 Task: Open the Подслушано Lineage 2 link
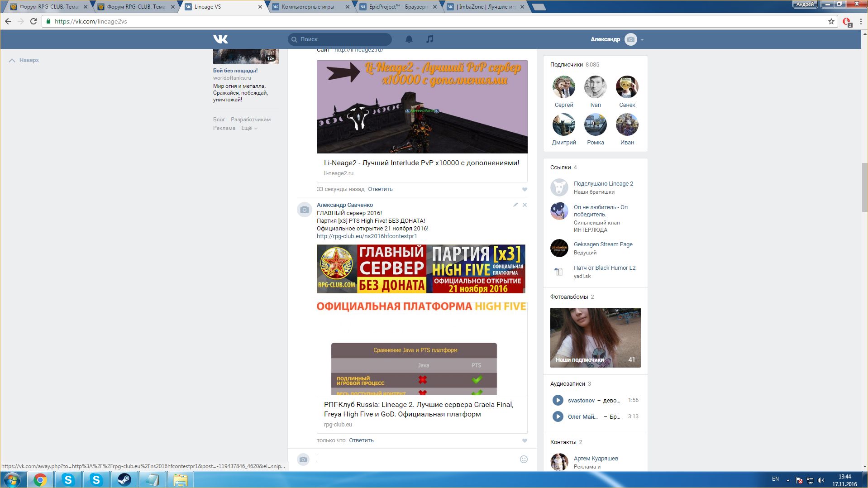pyautogui.click(x=603, y=184)
